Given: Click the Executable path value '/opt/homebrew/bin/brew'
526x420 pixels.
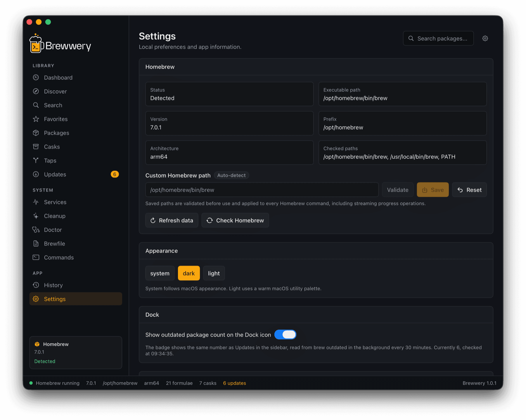Looking at the screenshot, I should click(355, 98).
